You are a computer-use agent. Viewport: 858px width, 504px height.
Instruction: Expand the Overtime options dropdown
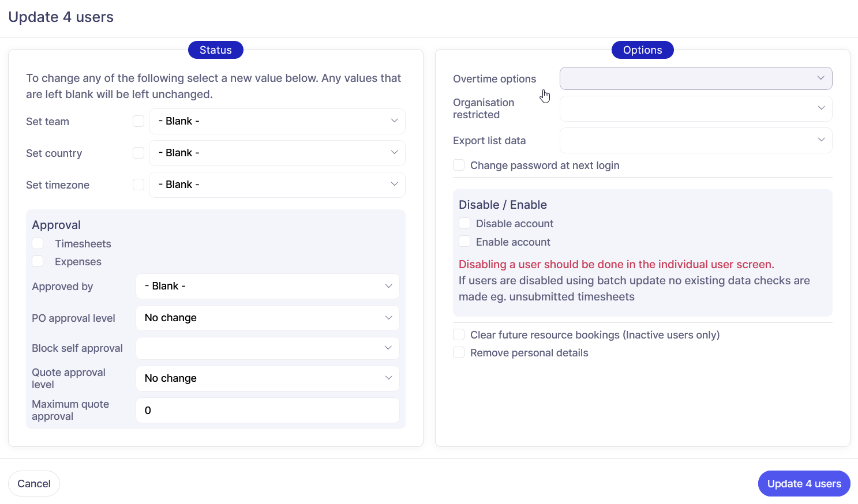tap(695, 78)
